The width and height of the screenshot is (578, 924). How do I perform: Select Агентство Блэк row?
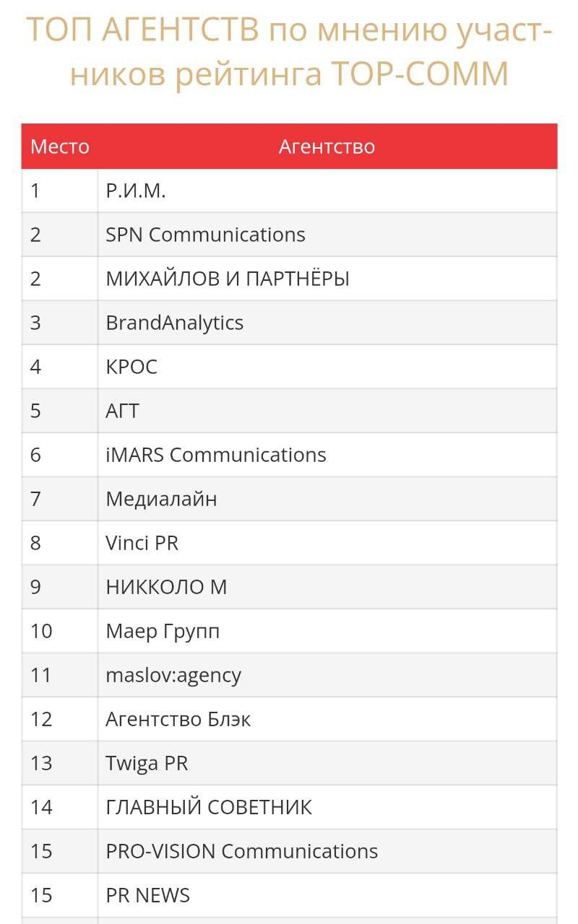tap(178, 719)
